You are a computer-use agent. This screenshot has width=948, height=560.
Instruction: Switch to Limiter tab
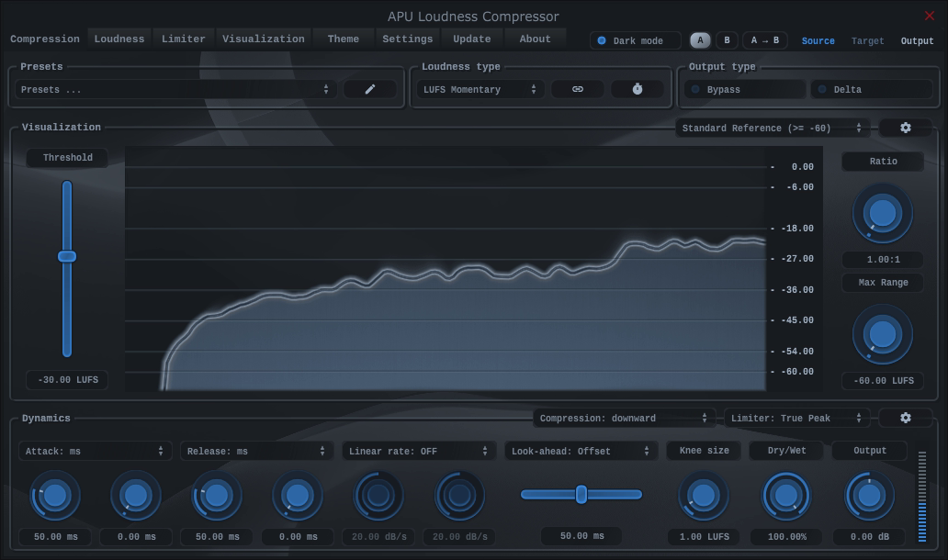(x=183, y=39)
